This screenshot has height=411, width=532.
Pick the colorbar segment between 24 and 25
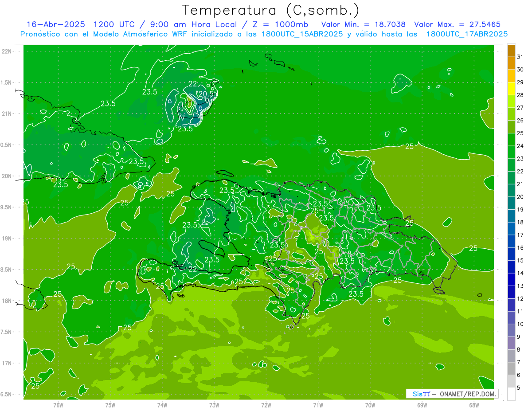(512, 140)
